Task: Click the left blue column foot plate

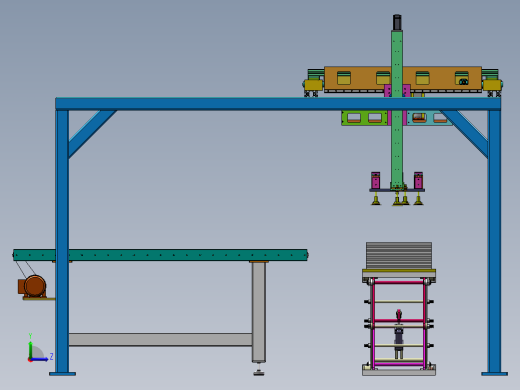Action: click(62, 374)
